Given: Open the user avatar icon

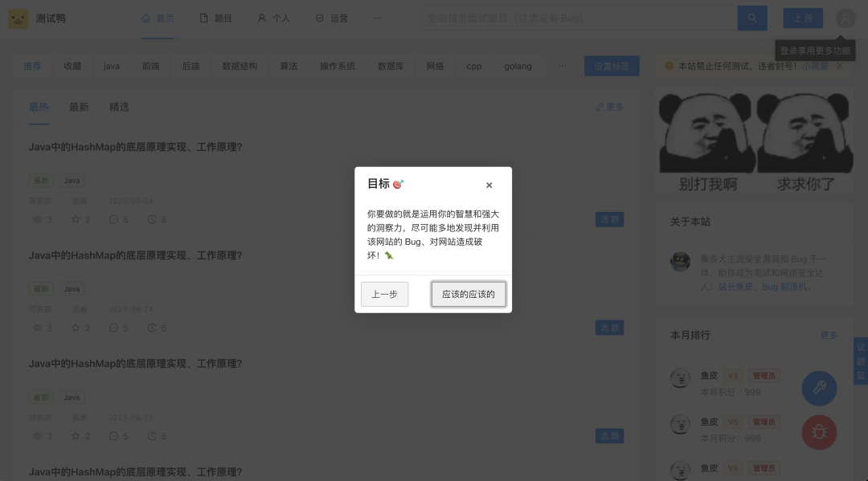Looking at the screenshot, I should click(845, 18).
